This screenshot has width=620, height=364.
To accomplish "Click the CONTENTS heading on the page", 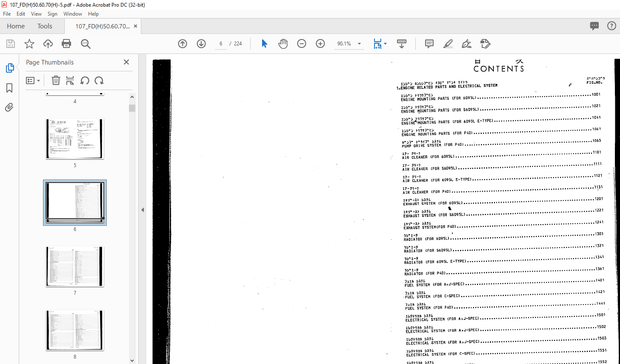I will click(x=499, y=68).
